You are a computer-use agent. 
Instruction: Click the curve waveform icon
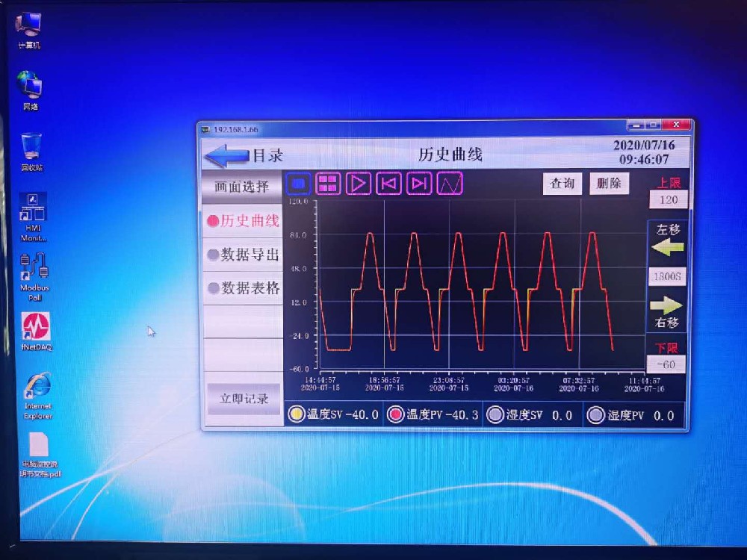450,184
